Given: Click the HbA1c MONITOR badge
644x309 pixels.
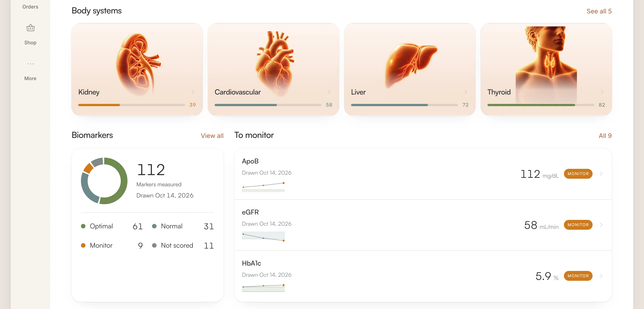Looking at the screenshot, I should point(578,276).
